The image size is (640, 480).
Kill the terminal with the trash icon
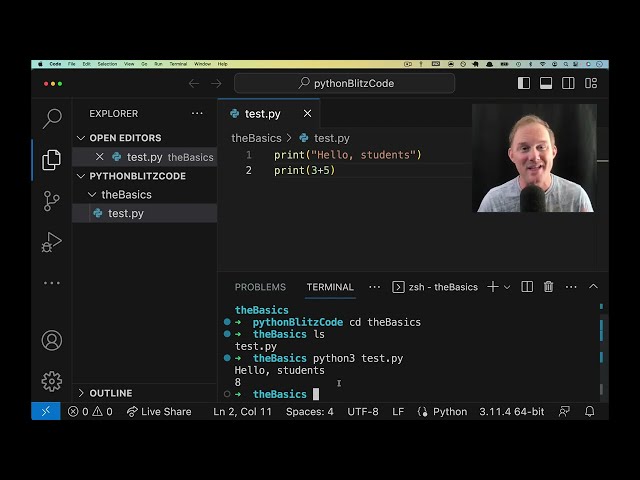point(549,287)
